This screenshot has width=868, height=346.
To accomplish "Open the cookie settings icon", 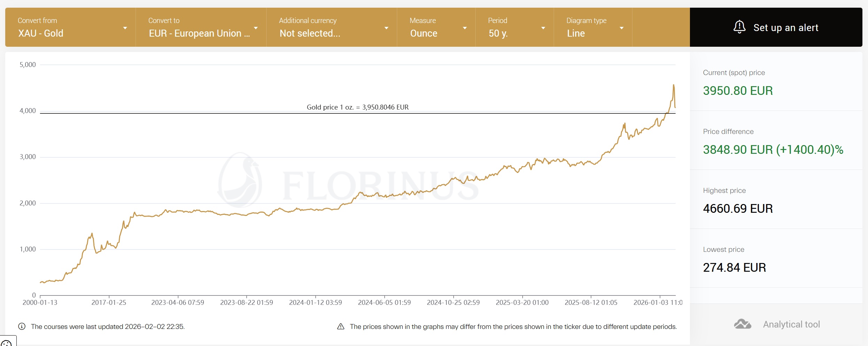I will [6, 343].
